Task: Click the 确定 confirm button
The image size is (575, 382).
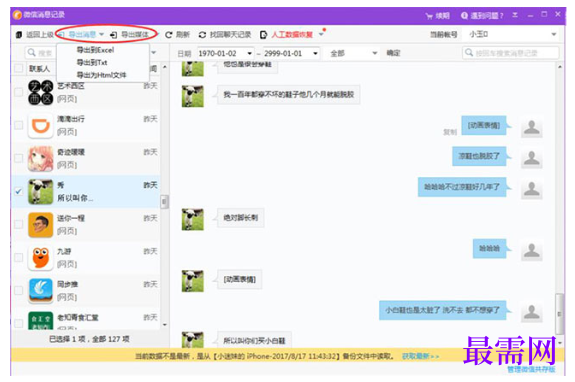Action: (393, 54)
